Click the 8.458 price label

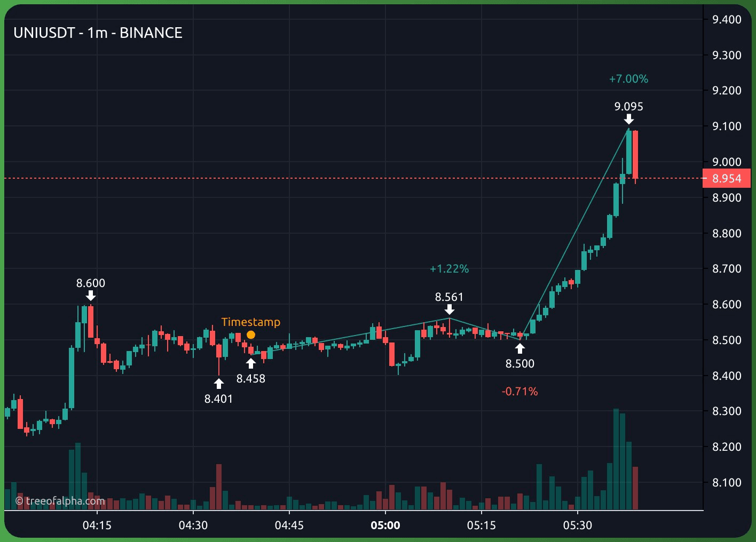pos(251,379)
